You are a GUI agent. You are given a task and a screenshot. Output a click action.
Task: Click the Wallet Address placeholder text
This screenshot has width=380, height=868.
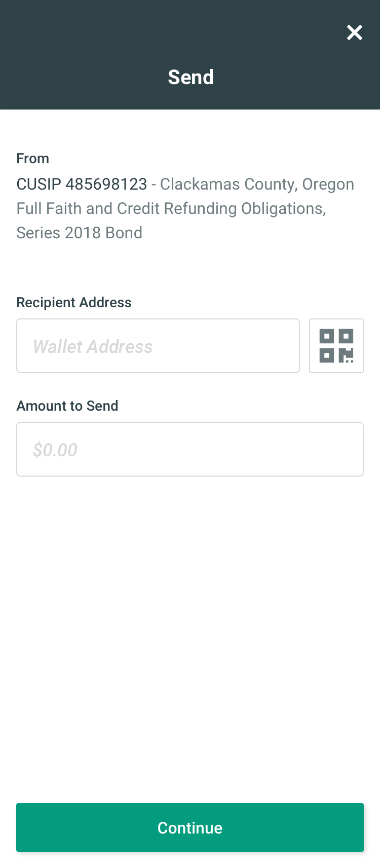(x=93, y=347)
